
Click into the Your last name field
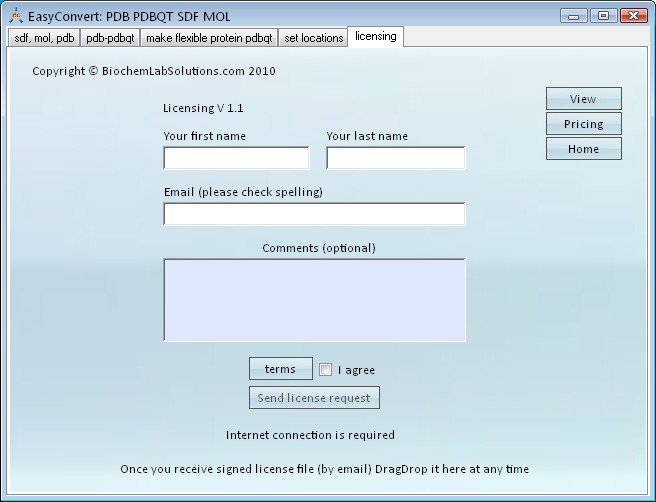[x=395, y=158]
